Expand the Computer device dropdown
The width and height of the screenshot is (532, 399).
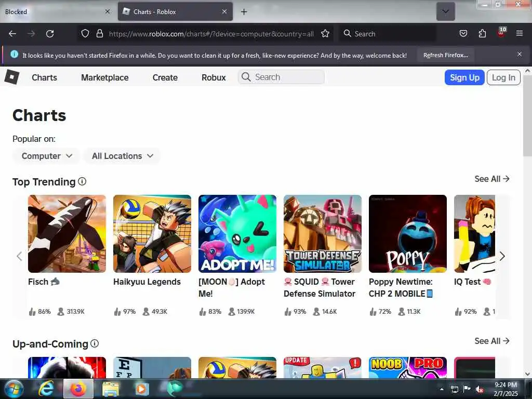point(46,156)
